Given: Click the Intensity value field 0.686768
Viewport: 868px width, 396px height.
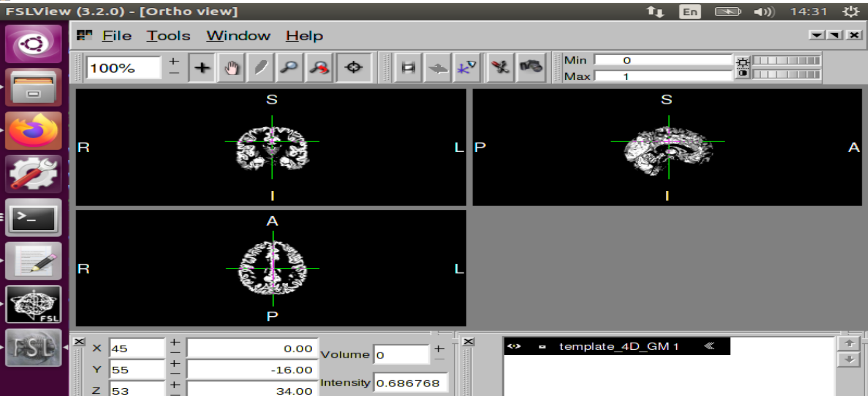Looking at the screenshot, I should (411, 383).
